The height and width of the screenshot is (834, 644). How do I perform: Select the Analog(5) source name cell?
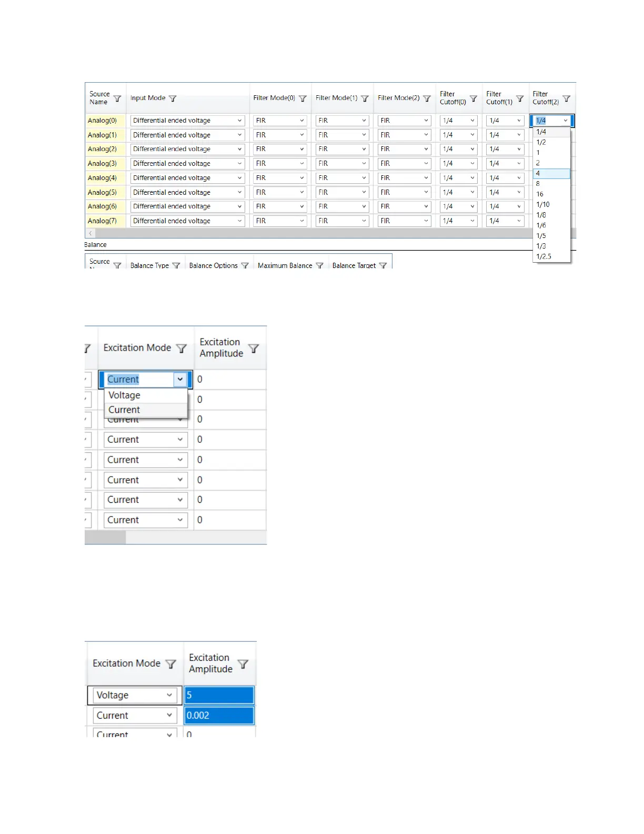coord(105,192)
